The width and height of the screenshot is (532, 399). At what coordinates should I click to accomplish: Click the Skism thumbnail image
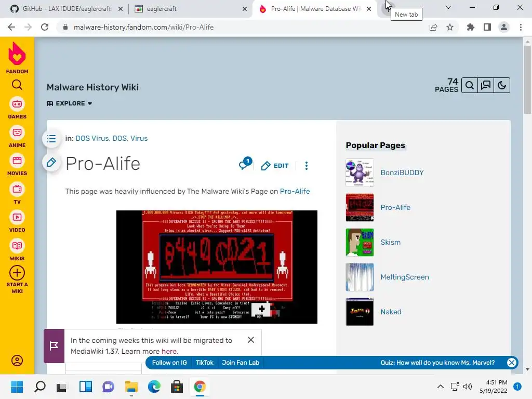tap(360, 242)
